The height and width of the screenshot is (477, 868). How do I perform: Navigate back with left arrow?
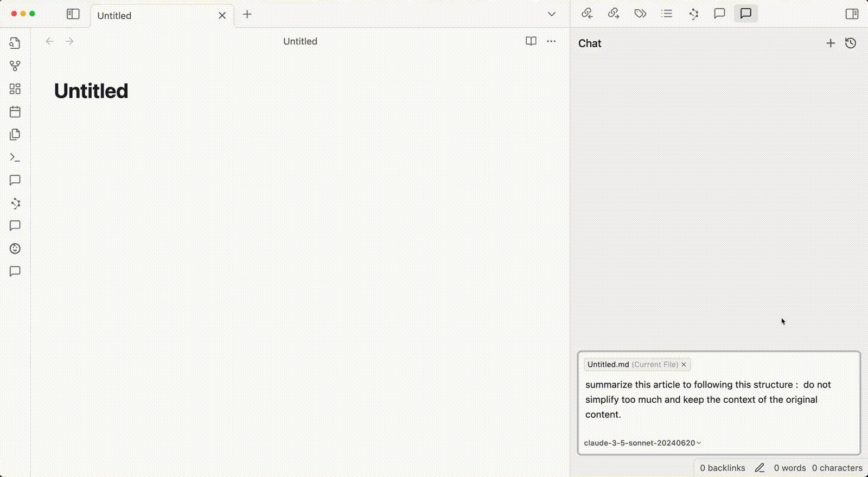pos(49,41)
